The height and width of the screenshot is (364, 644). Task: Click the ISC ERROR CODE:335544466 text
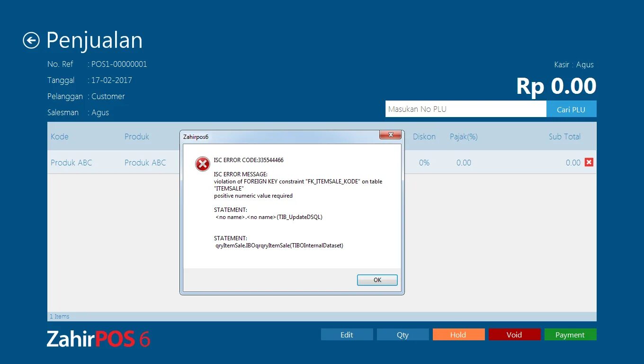(249, 160)
